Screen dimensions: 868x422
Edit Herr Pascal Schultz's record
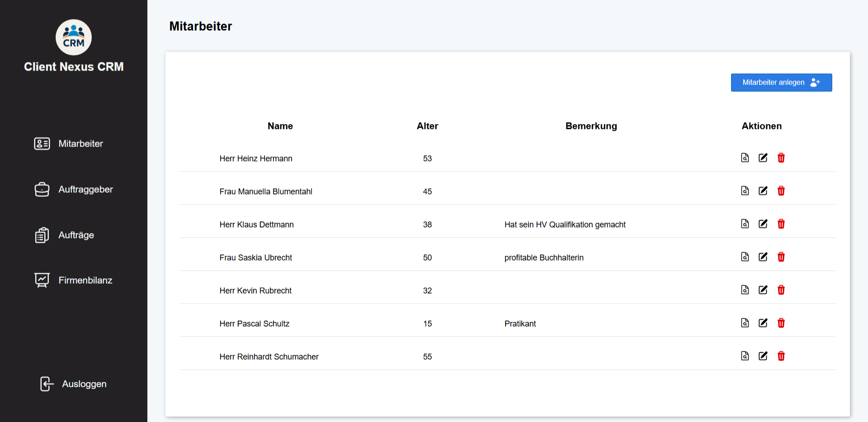[763, 323]
